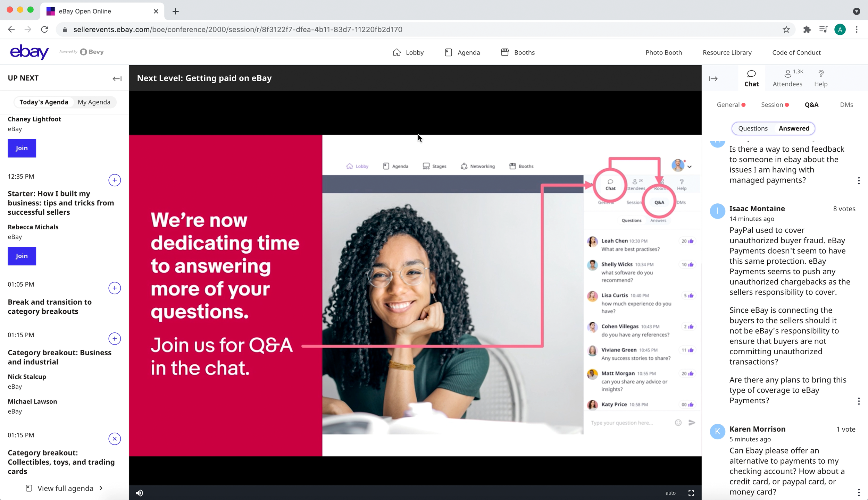The width and height of the screenshot is (868, 500).
Task: Expand View full agenda link
Action: tap(65, 488)
